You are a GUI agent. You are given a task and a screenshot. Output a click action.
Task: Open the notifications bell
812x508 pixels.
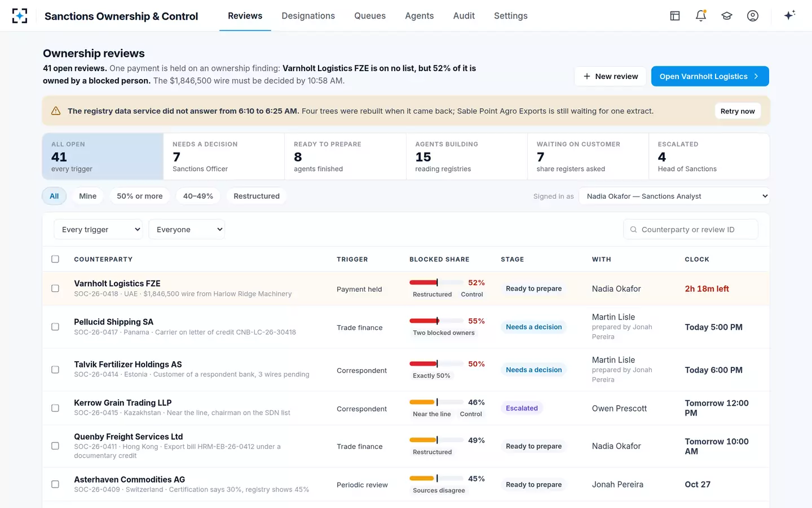point(701,16)
